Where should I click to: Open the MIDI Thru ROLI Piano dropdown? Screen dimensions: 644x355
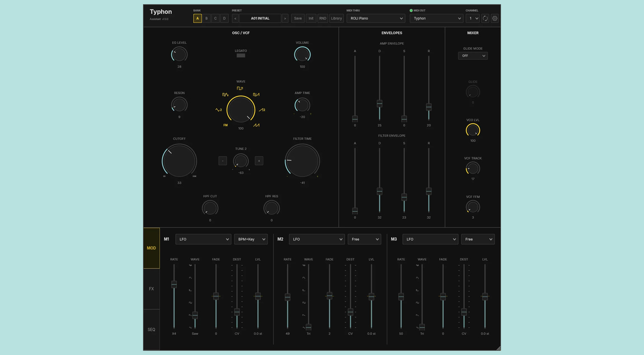point(376,18)
